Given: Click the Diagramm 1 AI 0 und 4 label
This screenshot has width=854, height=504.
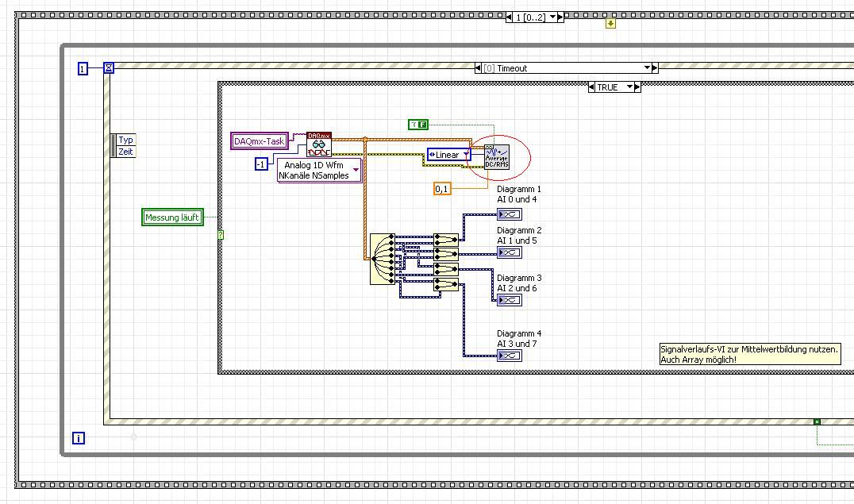Looking at the screenshot, I should pyautogui.click(x=519, y=194).
